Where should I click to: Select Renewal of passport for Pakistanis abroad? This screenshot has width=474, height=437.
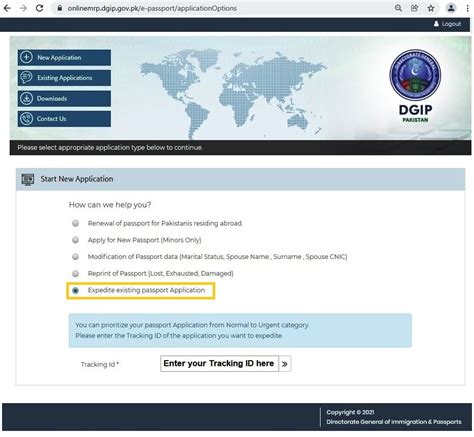[x=76, y=223]
